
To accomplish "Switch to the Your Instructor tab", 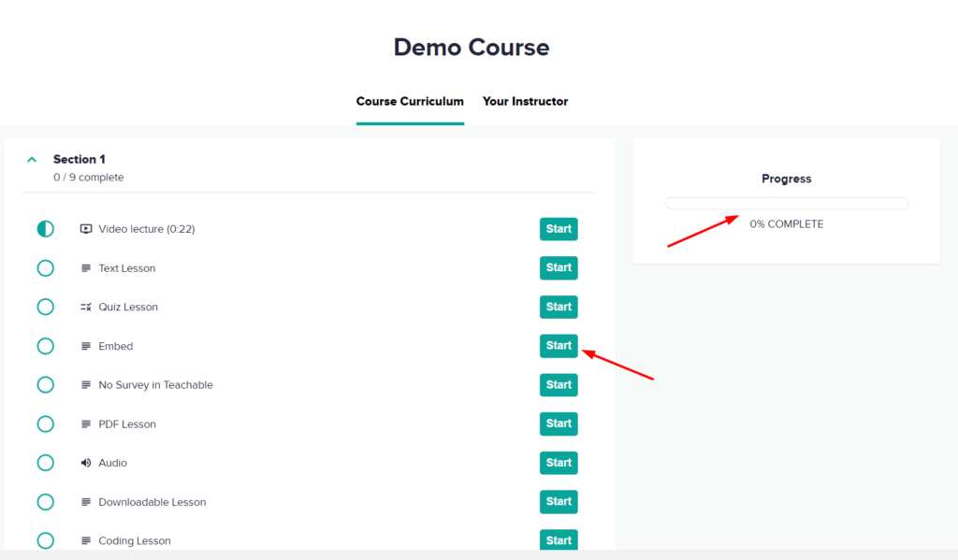I will pos(525,101).
